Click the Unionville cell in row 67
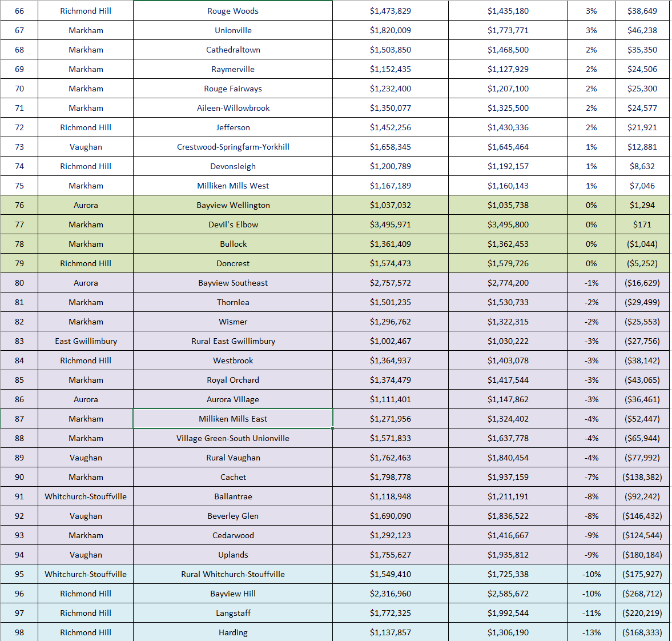 click(233, 30)
